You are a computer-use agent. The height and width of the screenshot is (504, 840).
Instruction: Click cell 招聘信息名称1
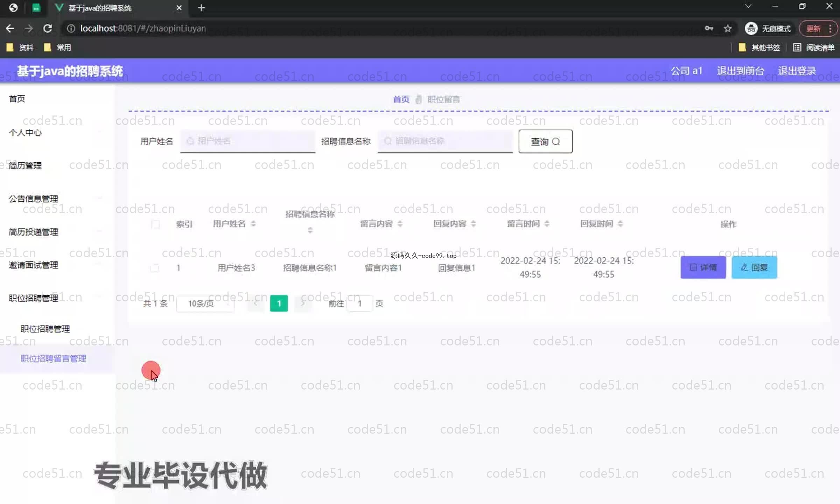[x=310, y=268]
